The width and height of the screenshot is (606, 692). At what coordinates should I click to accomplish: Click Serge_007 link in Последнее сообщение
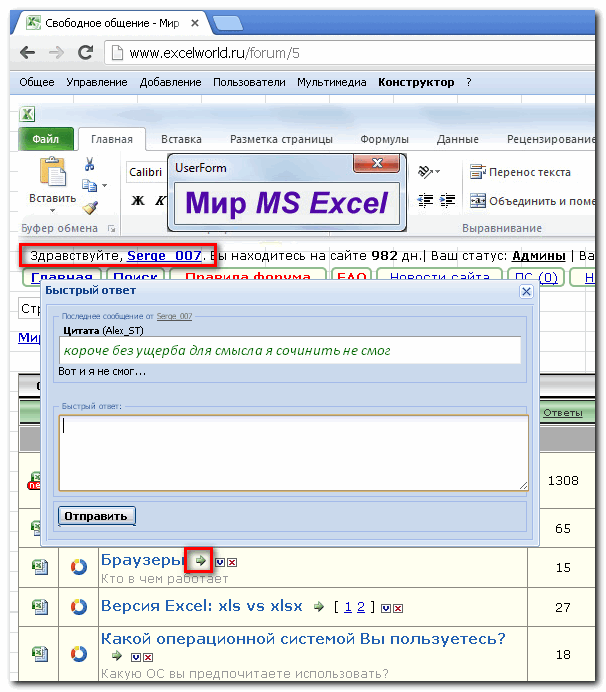coord(174,316)
